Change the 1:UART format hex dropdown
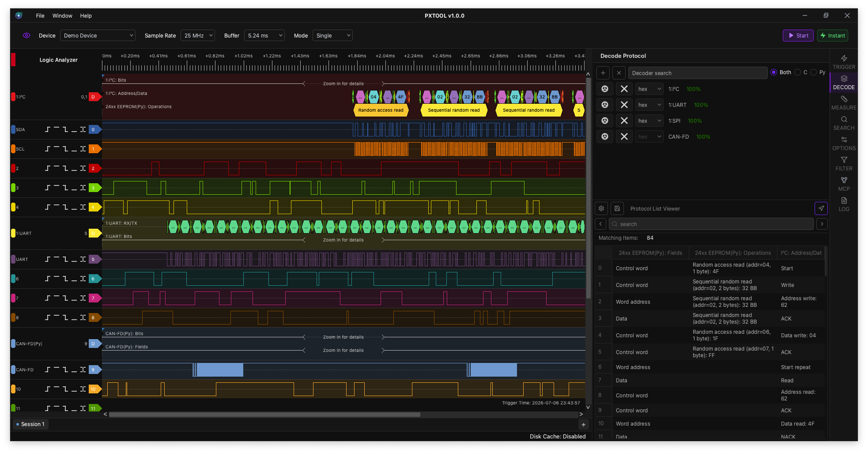The image size is (868, 453). (649, 105)
